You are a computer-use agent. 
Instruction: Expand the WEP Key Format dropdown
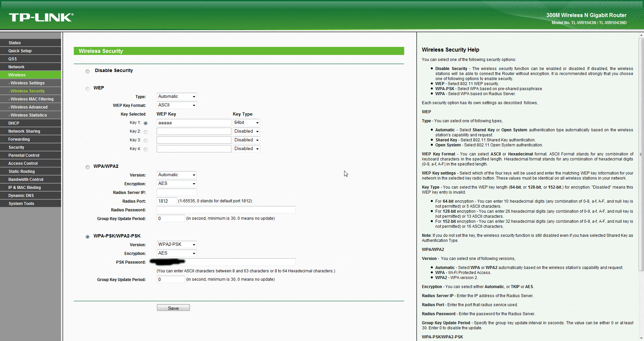coord(176,105)
